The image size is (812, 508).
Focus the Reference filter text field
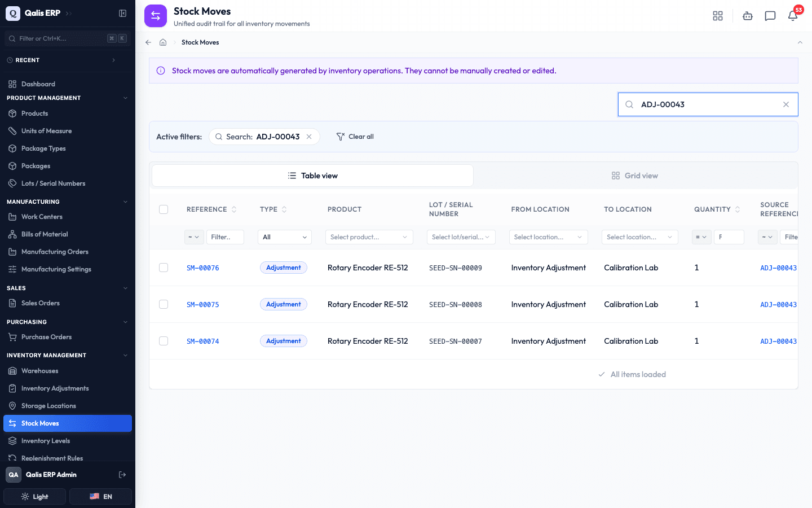(x=225, y=237)
